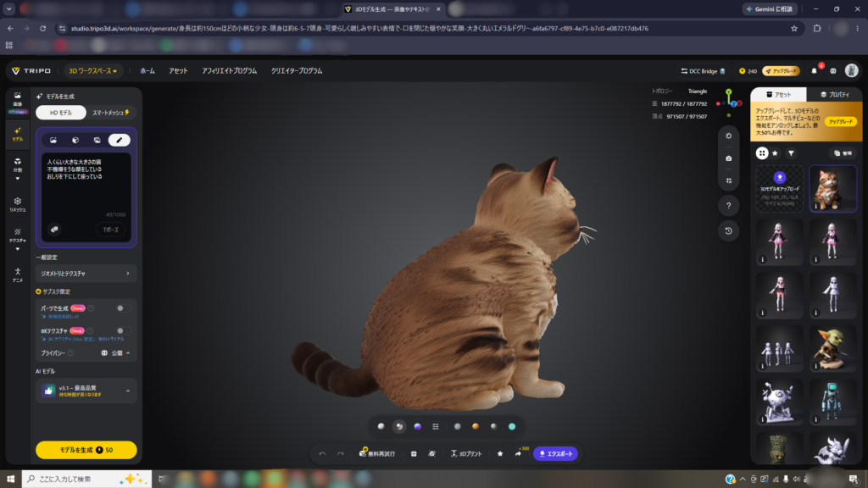Click the 無料再試行 retry button
Screen dimensions: 868x488
coord(377,454)
